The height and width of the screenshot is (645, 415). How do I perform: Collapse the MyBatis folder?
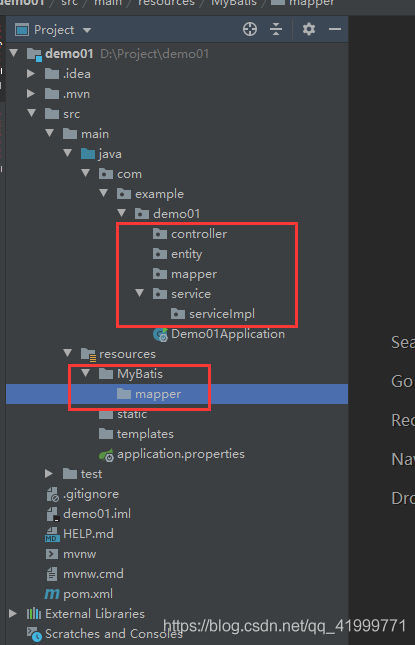tap(86, 373)
